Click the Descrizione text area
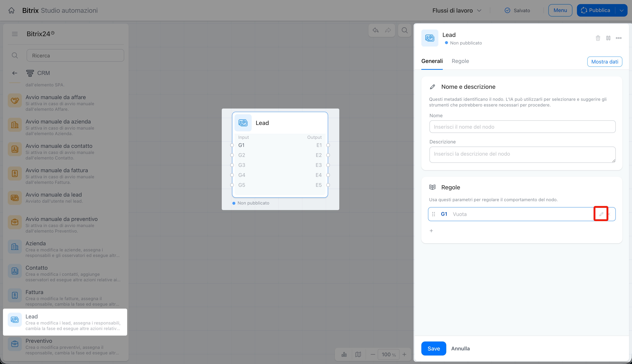This screenshot has width=632, height=364. [x=522, y=154]
